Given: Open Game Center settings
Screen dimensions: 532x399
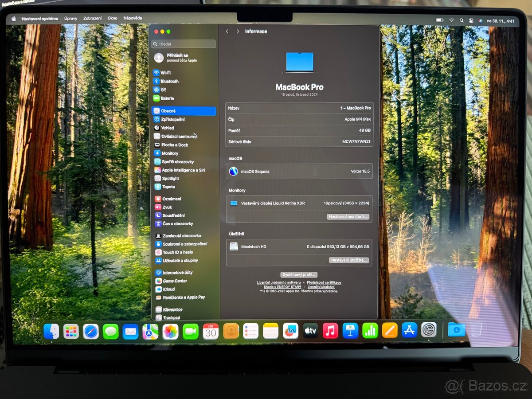Looking at the screenshot, I should coord(174,281).
